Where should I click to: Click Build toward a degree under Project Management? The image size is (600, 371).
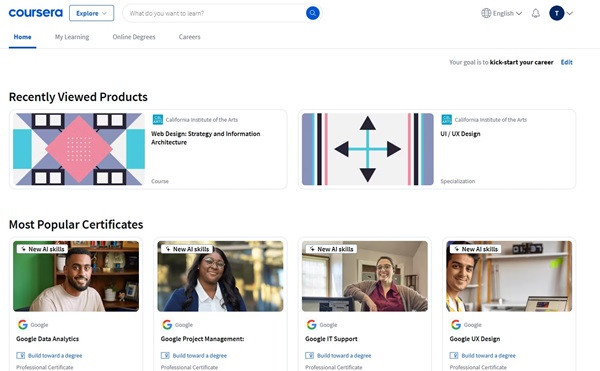[x=200, y=356]
